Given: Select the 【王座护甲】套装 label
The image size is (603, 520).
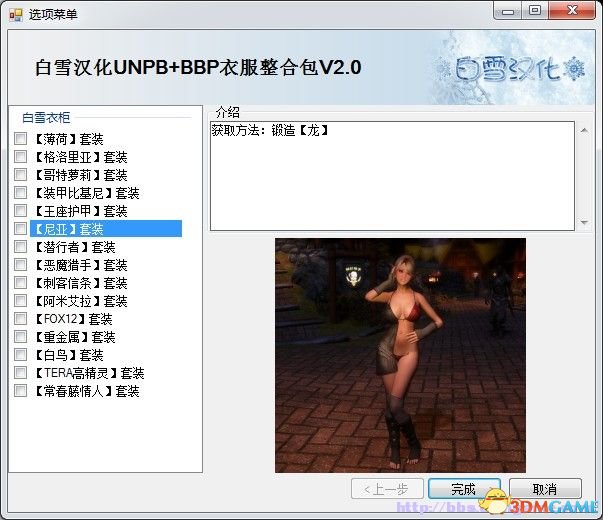Looking at the screenshot, I should [x=81, y=211].
